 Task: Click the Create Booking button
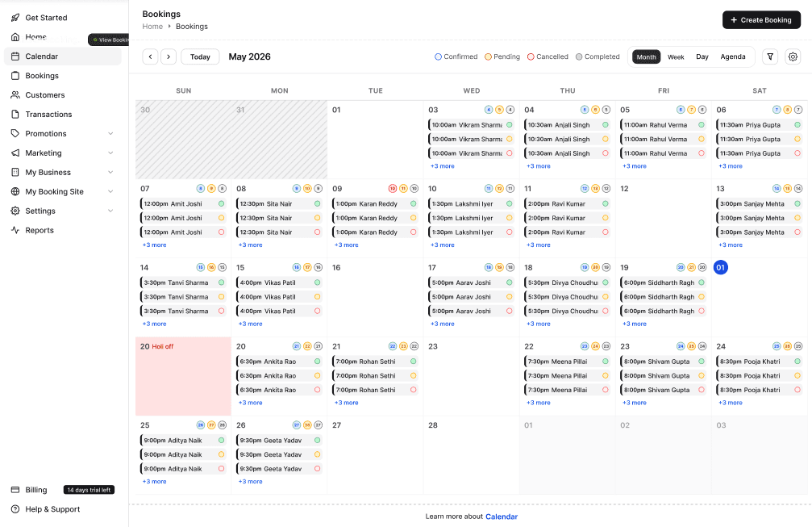click(x=761, y=19)
